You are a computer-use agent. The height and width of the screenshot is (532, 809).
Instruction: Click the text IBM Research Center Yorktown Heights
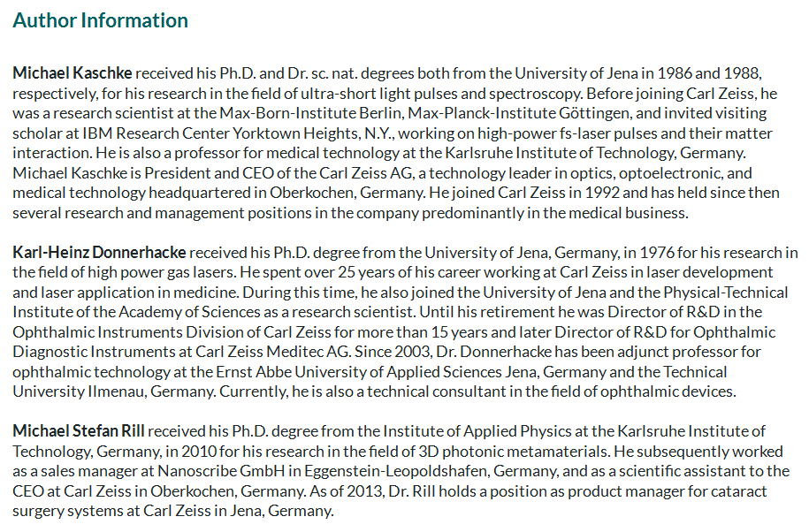[x=222, y=133]
